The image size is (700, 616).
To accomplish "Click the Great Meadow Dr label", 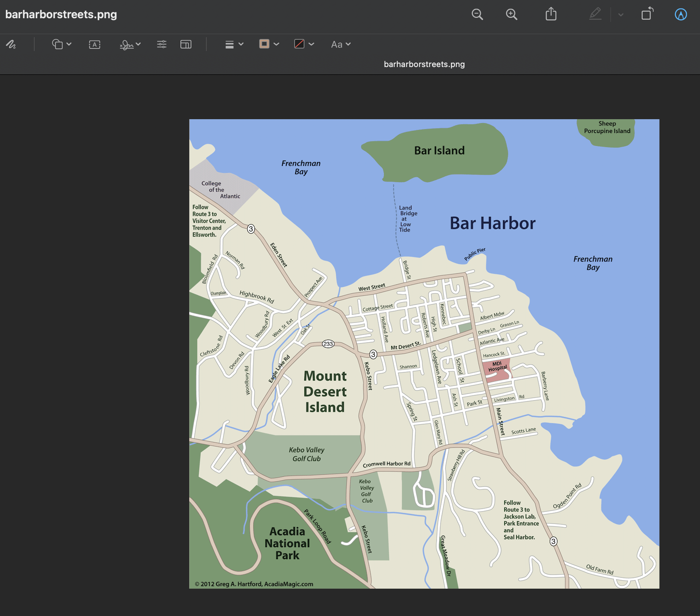I will 446,556.
